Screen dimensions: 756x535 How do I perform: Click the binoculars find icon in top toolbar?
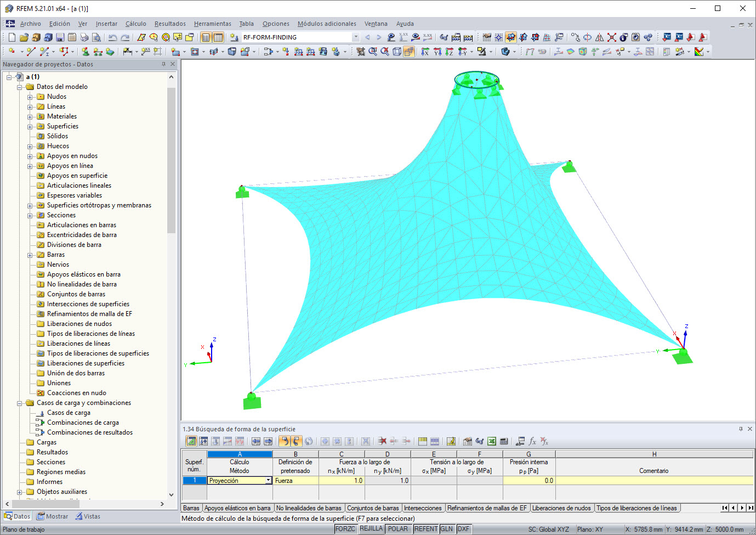(444, 37)
